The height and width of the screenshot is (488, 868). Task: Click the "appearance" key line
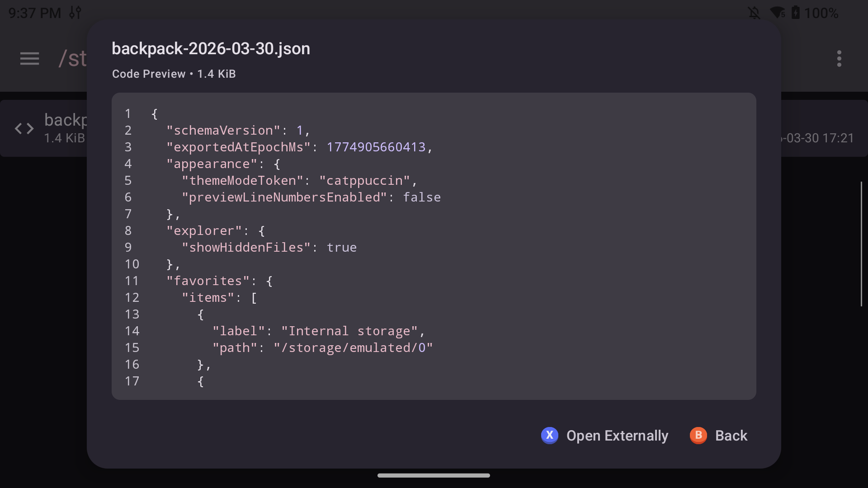223,164
